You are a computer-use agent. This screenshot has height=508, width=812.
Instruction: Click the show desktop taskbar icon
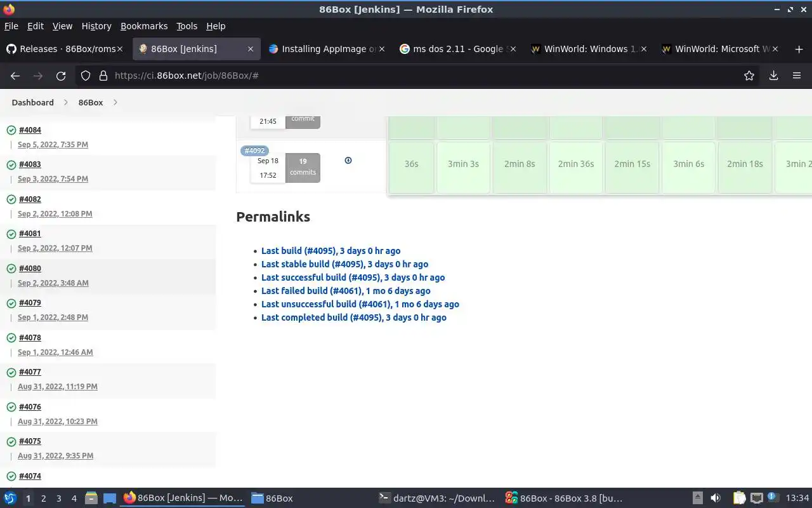[x=109, y=498]
